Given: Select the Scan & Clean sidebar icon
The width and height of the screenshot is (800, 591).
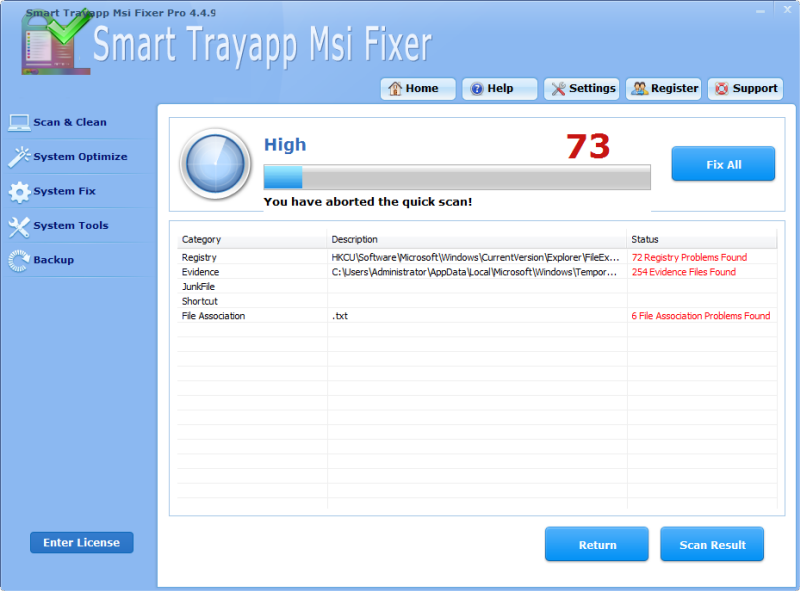Looking at the screenshot, I should point(20,121).
